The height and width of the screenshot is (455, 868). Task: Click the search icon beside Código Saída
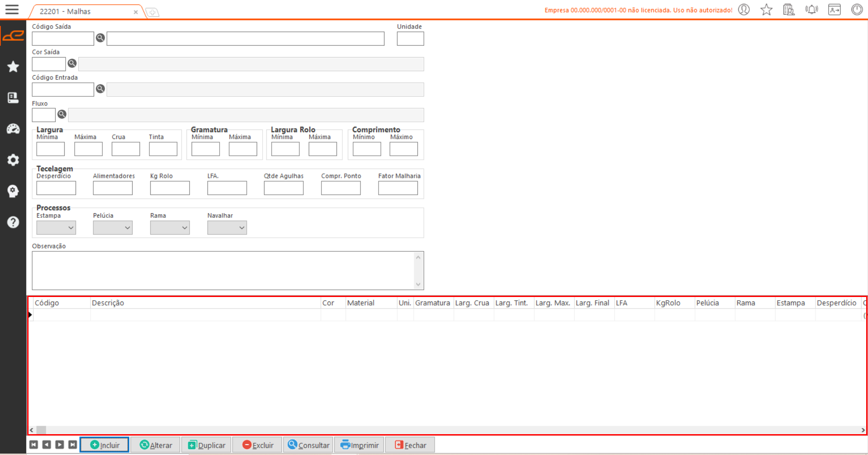[x=100, y=38]
